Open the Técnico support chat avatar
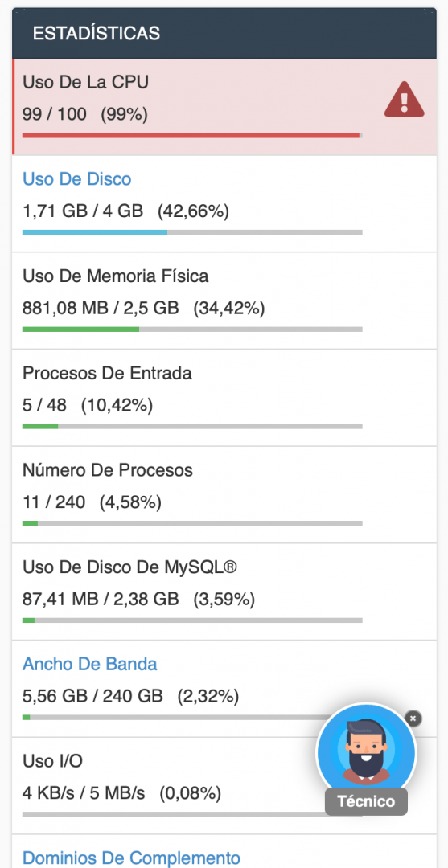Screen dimensions: 448x868 [x=365, y=752]
